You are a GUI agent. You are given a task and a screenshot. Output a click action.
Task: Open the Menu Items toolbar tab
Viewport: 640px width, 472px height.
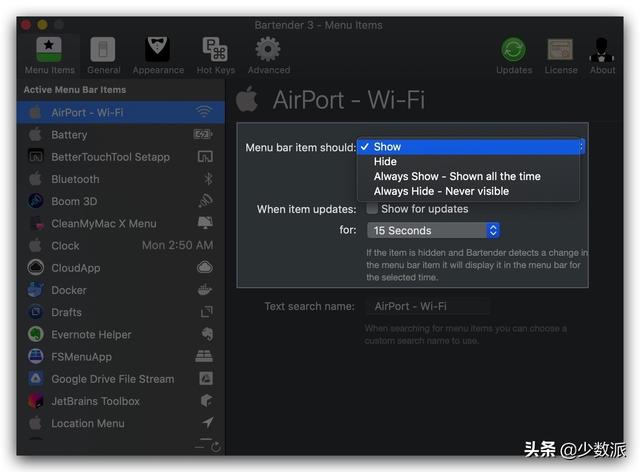coord(50,56)
